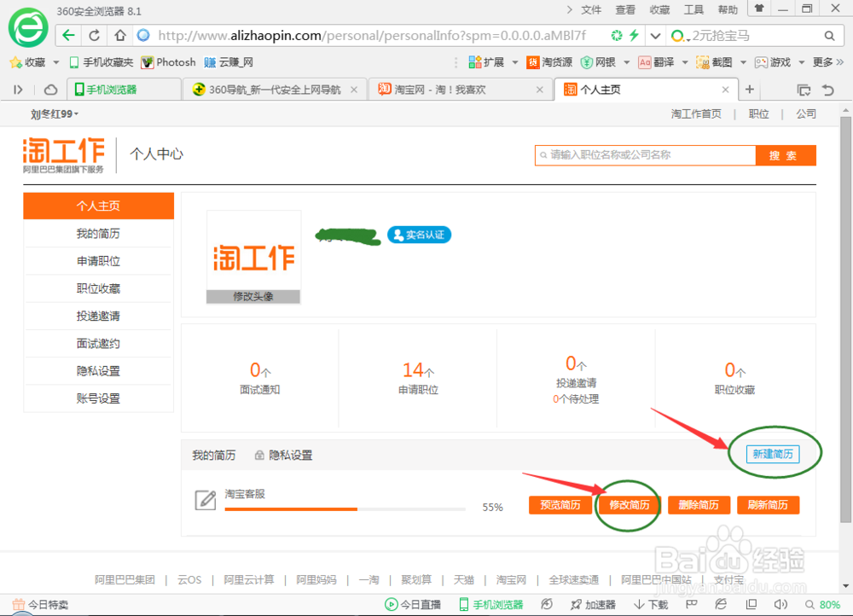The height and width of the screenshot is (616, 853).
Task: Click the green lightning speed-mode icon
Action: click(634, 35)
